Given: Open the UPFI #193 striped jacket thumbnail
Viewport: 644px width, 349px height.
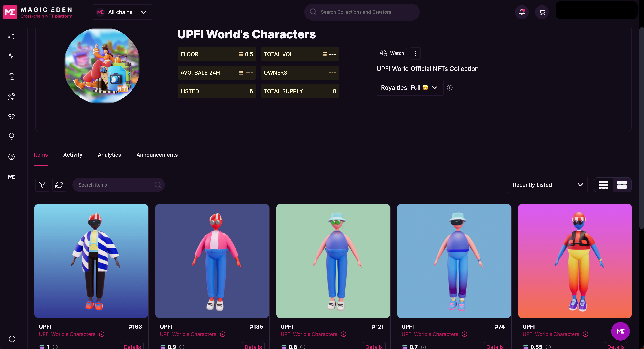Looking at the screenshot, I should 91,261.
